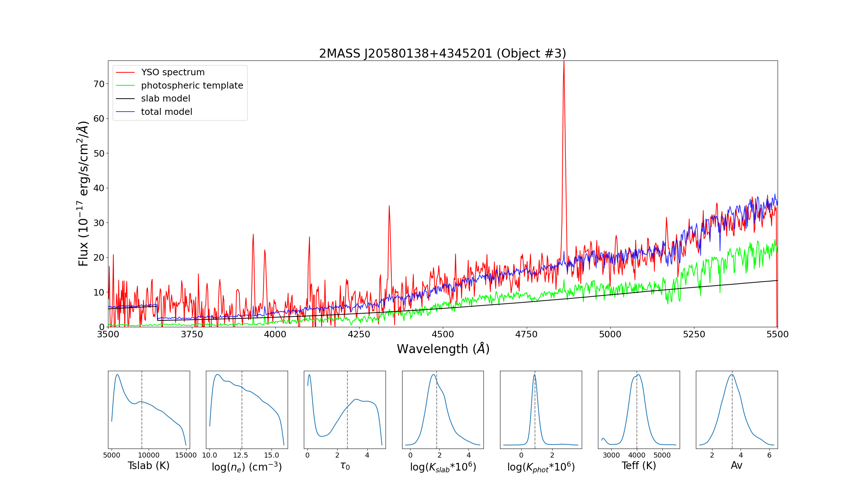
Task: Click the black slab model legend line
Action: tap(125, 99)
